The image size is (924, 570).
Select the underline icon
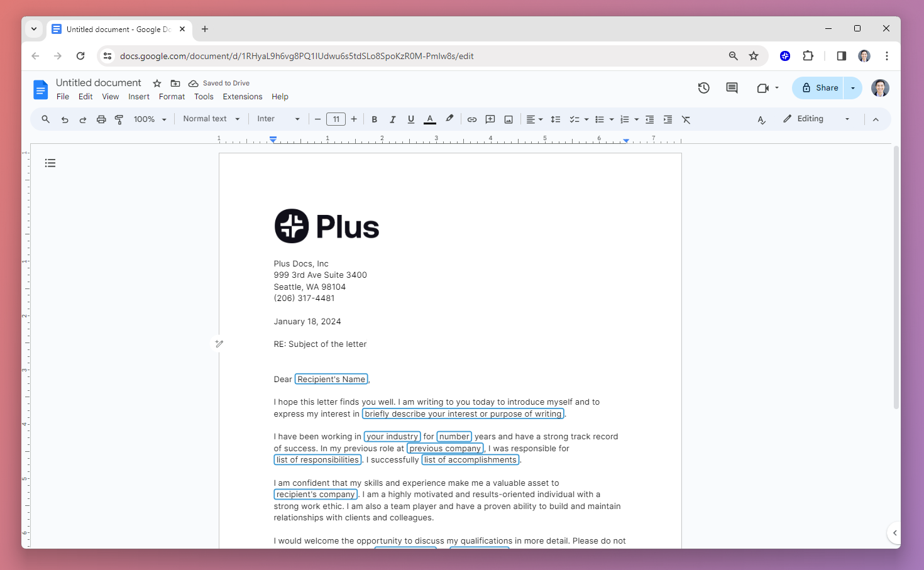pos(410,119)
